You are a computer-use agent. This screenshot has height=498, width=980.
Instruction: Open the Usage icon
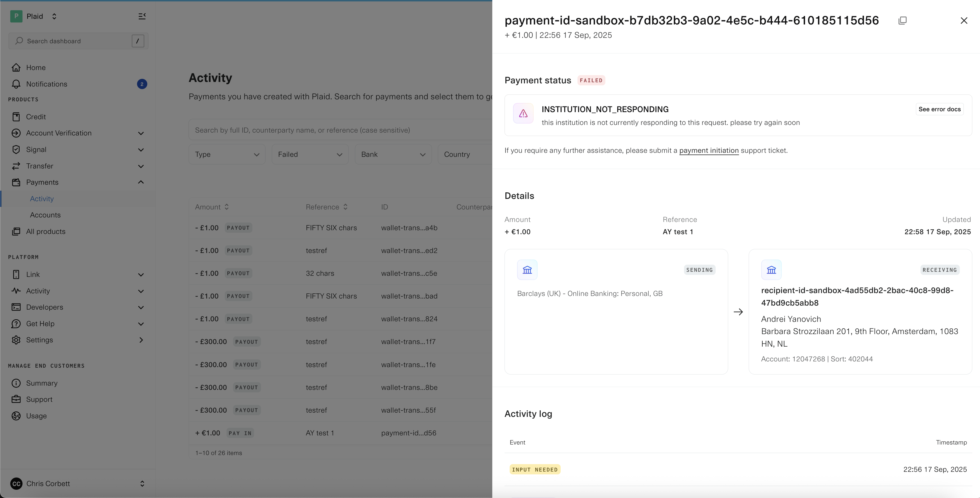tap(16, 416)
